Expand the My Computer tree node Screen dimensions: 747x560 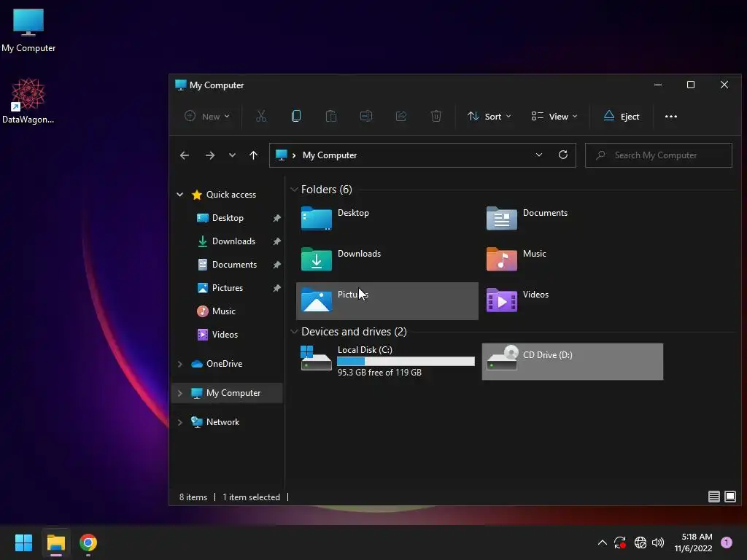(x=179, y=393)
